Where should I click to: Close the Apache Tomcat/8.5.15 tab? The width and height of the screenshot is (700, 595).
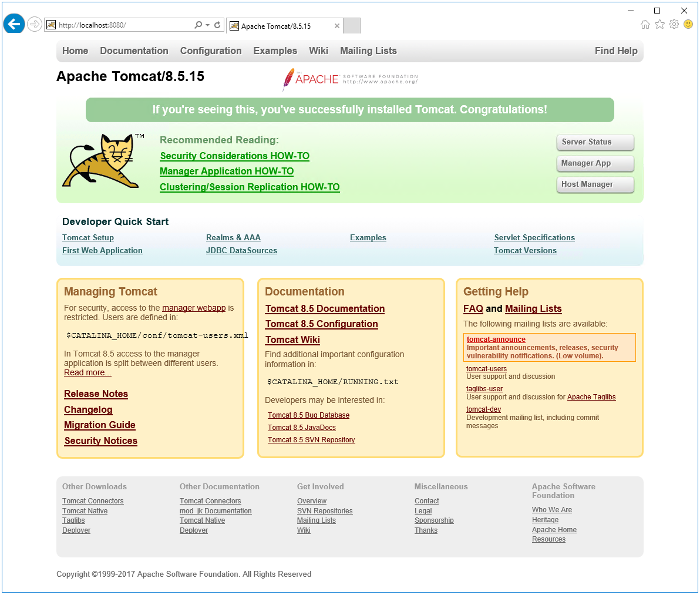(x=337, y=26)
